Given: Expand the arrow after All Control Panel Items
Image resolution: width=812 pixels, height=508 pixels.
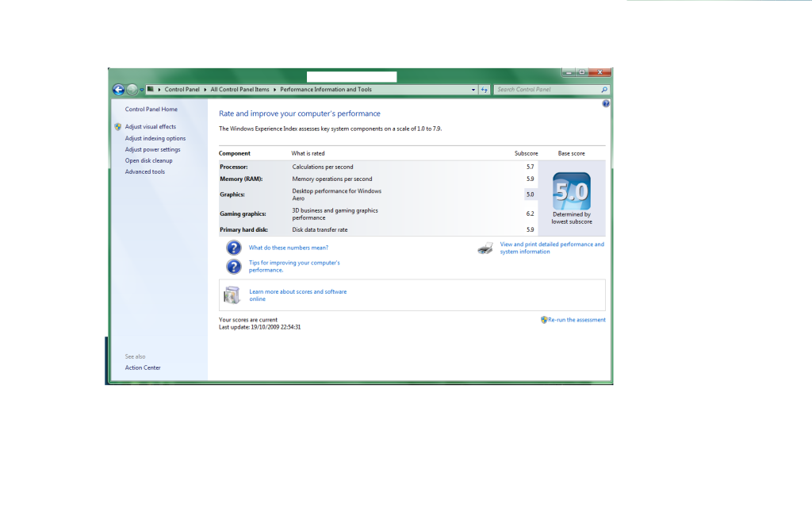Looking at the screenshot, I should pos(274,90).
